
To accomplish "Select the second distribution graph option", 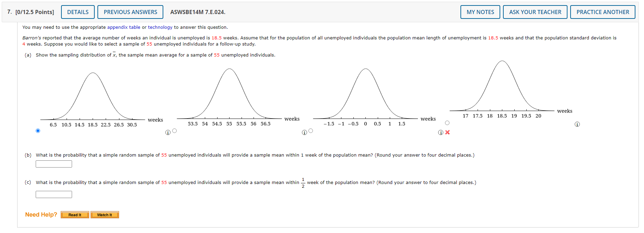I will [174, 131].
